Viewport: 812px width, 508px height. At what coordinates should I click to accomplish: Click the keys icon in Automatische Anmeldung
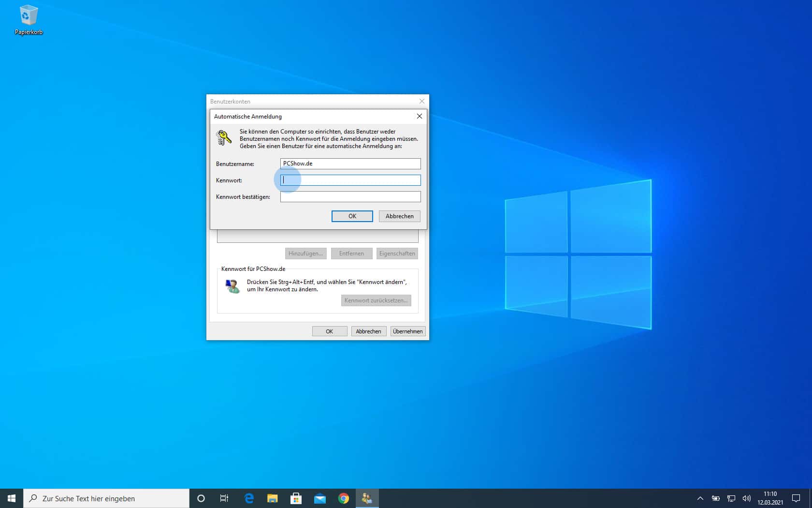click(224, 138)
